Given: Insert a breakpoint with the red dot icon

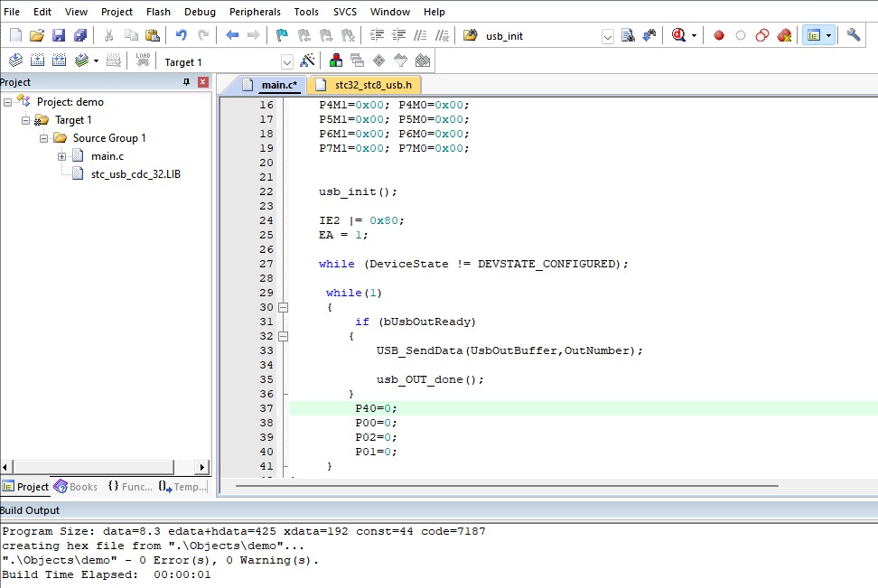Looking at the screenshot, I should 719,35.
